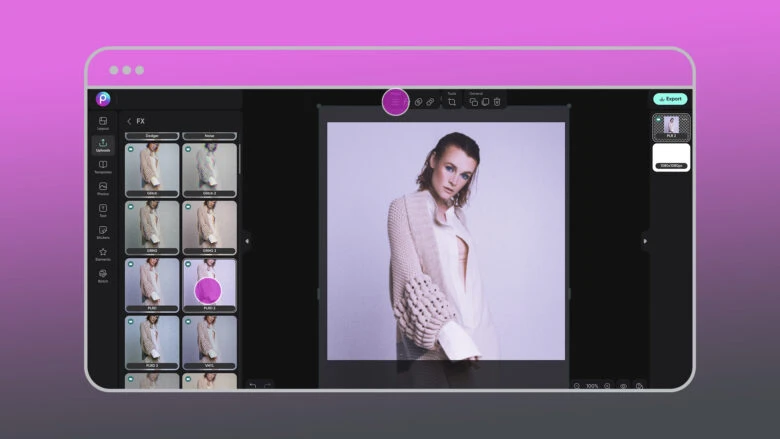This screenshot has width=780, height=439.
Task: Click the Export button
Action: [670, 99]
